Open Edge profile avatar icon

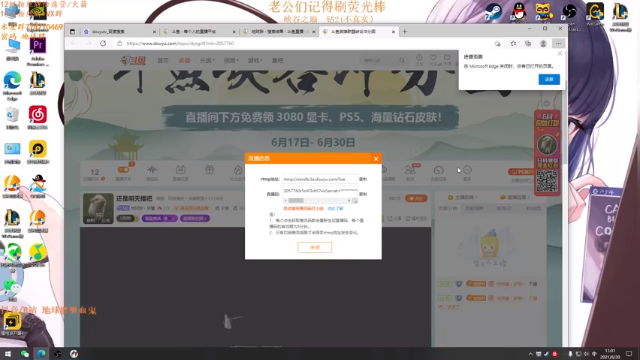click(543, 43)
